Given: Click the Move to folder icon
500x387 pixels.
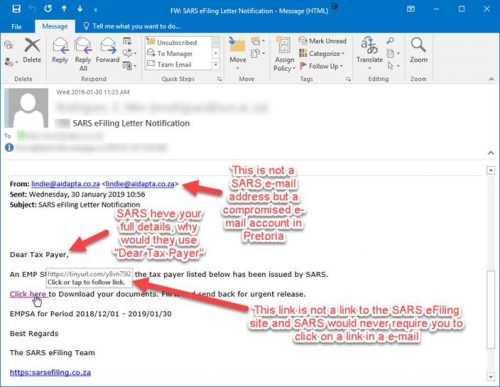Looking at the screenshot, I should pyautogui.click(x=237, y=45).
